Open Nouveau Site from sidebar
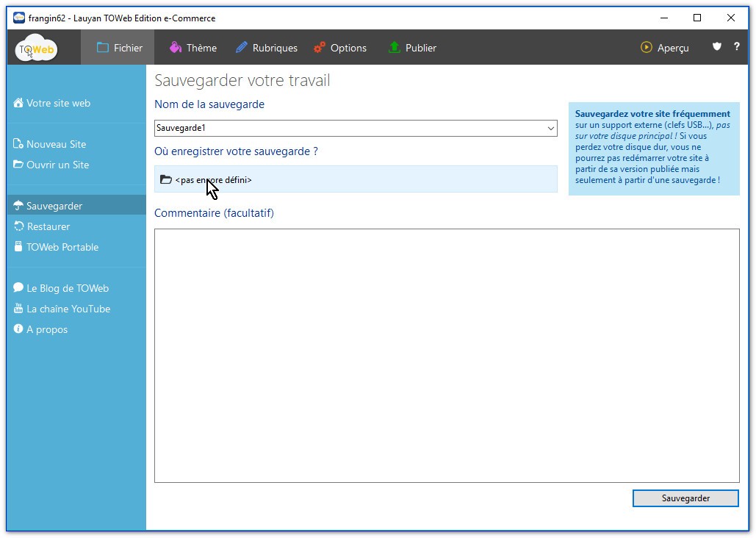Viewport: 756px width, 538px height. click(56, 144)
